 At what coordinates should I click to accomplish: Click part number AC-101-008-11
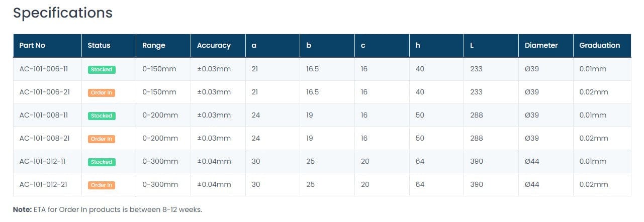point(43,115)
